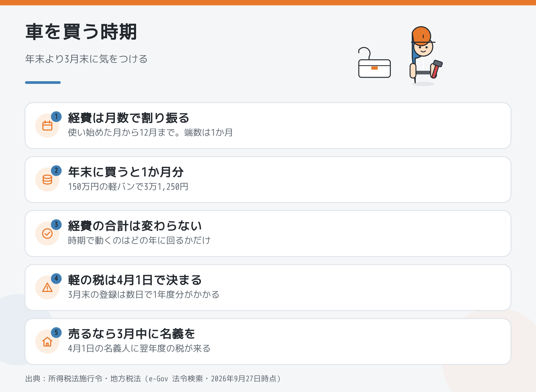Click the text 4月1日の名義人に翌年度の税が来る
This screenshot has width=536, height=392.
tap(139, 348)
